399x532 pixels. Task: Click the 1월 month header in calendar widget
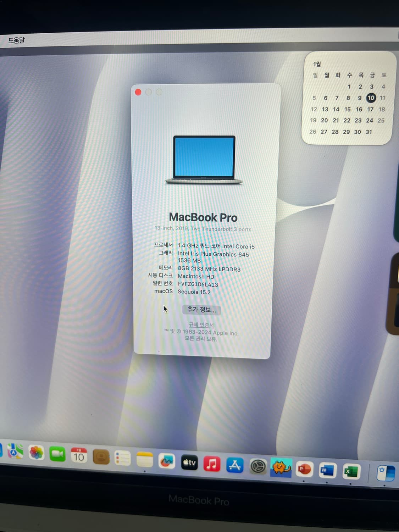tap(317, 64)
